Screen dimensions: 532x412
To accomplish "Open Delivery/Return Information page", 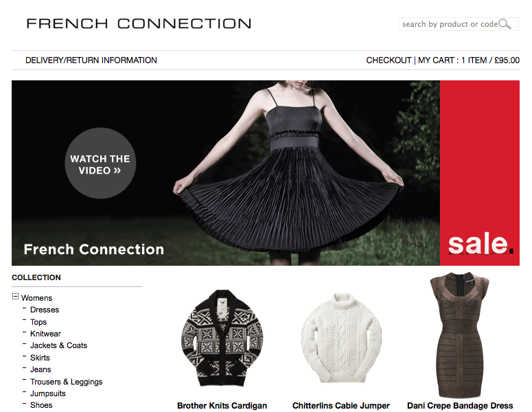I will tap(91, 60).
